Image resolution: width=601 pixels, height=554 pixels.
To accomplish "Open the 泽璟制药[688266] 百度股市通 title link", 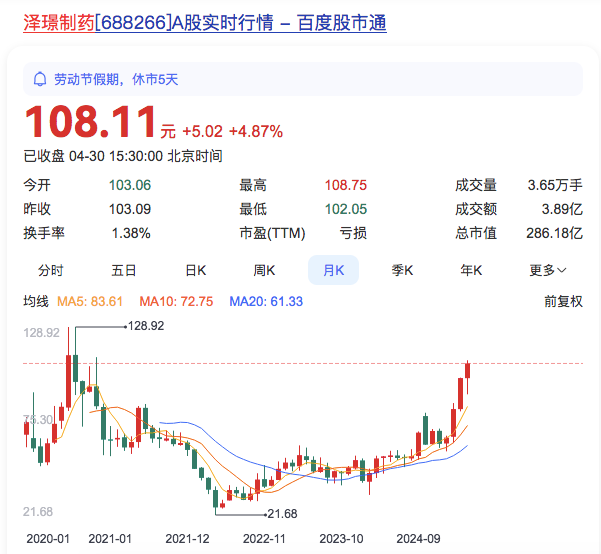I will click(x=205, y=23).
